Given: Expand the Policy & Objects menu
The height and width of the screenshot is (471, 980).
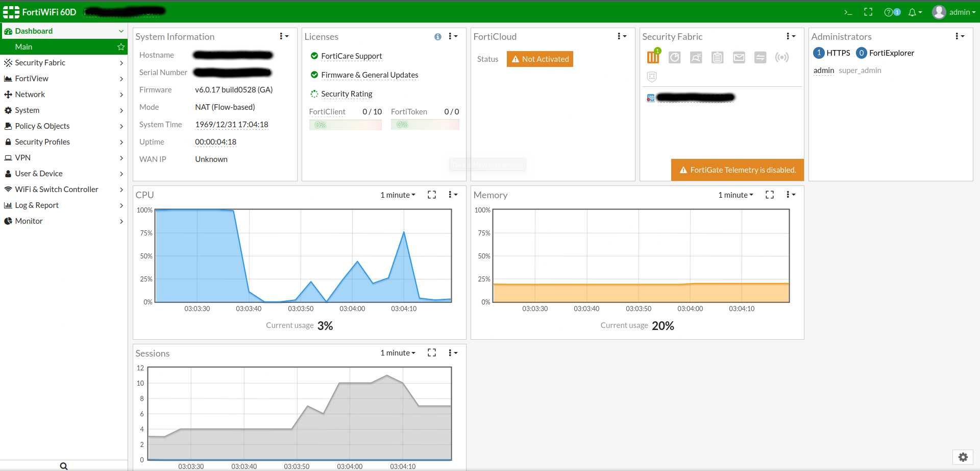Looking at the screenshot, I should (x=64, y=126).
